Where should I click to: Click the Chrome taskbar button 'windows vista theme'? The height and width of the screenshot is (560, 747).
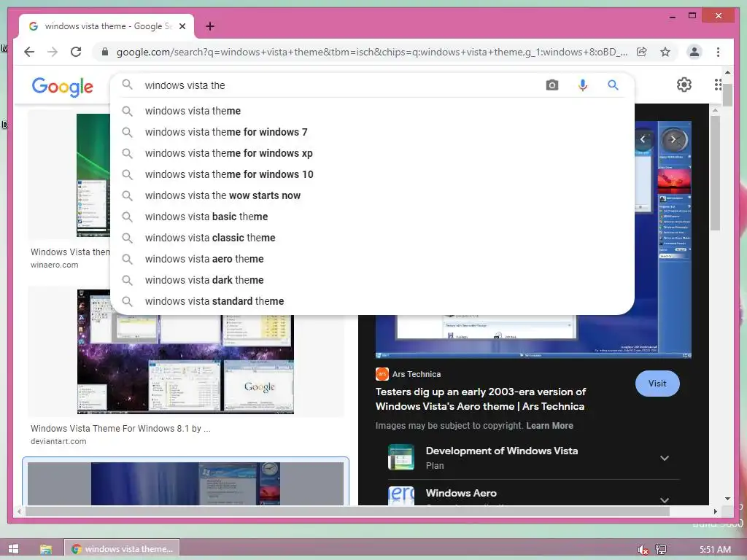(122, 549)
